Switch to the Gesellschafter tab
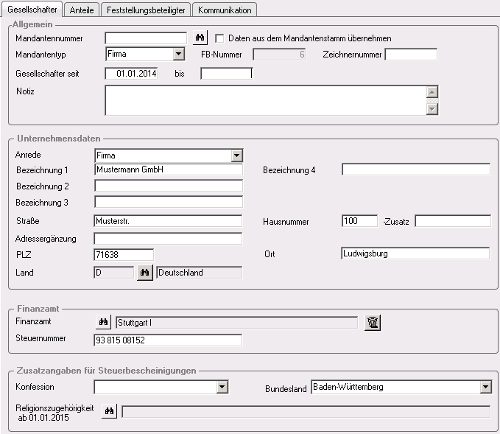Screen dimensions: 500x434 [32, 9]
